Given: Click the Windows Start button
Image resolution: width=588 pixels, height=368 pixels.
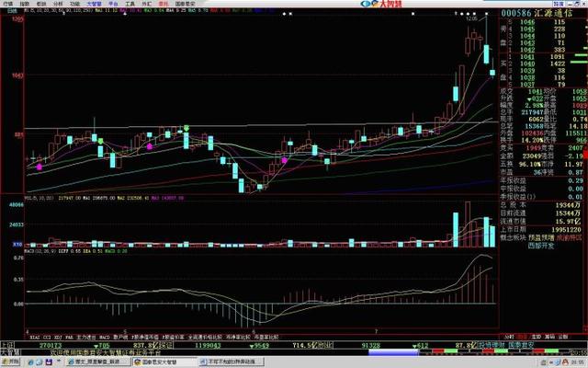Looking at the screenshot, I should point(10,362).
